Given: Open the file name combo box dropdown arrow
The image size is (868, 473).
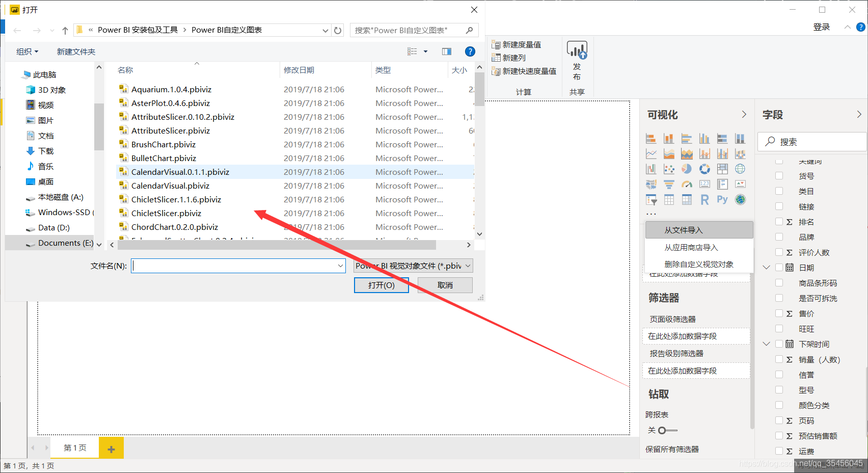Looking at the screenshot, I should pos(340,266).
